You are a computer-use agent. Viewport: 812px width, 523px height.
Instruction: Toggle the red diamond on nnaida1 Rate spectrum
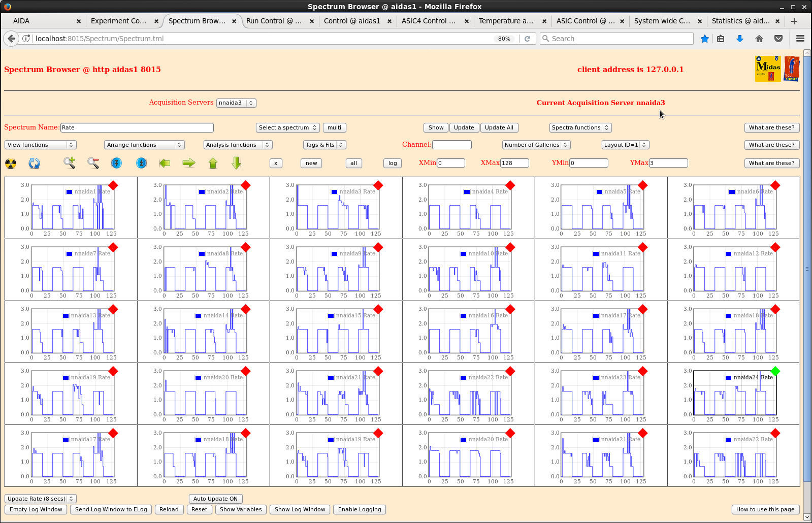(113, 185)
